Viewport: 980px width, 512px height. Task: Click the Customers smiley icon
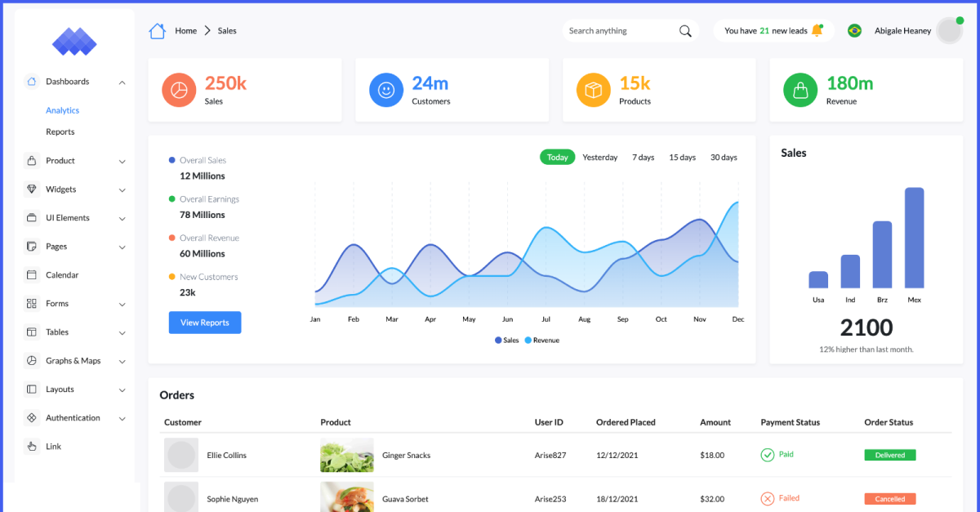386,90
